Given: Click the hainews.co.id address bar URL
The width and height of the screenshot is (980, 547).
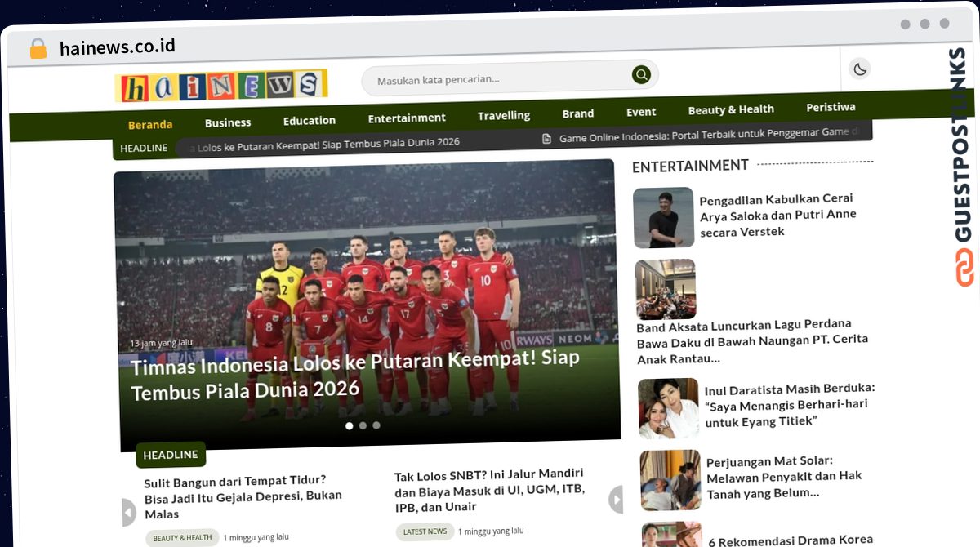Looking at the screenshot, I should pos(118,47).
